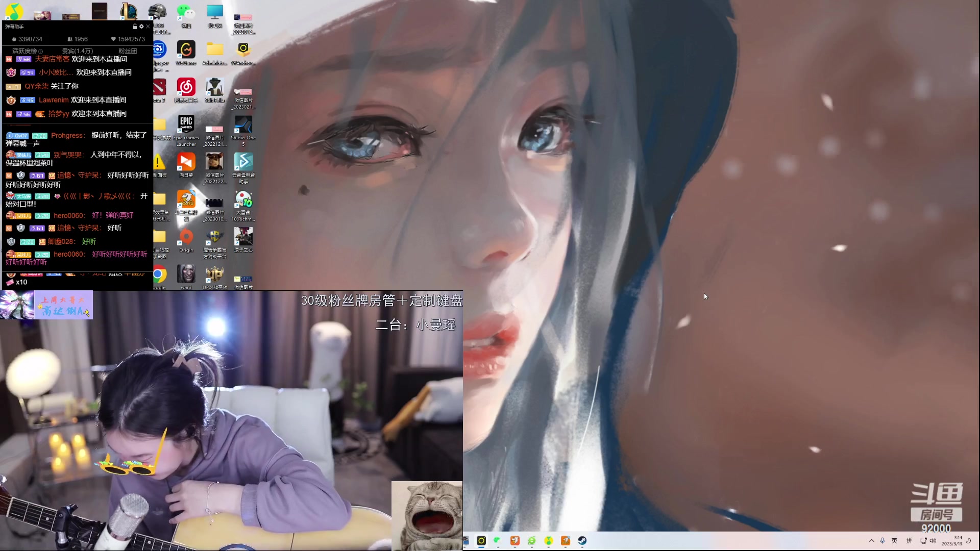
Task: Open the Administrator folder on the desktop
Action: coord(215,53)
